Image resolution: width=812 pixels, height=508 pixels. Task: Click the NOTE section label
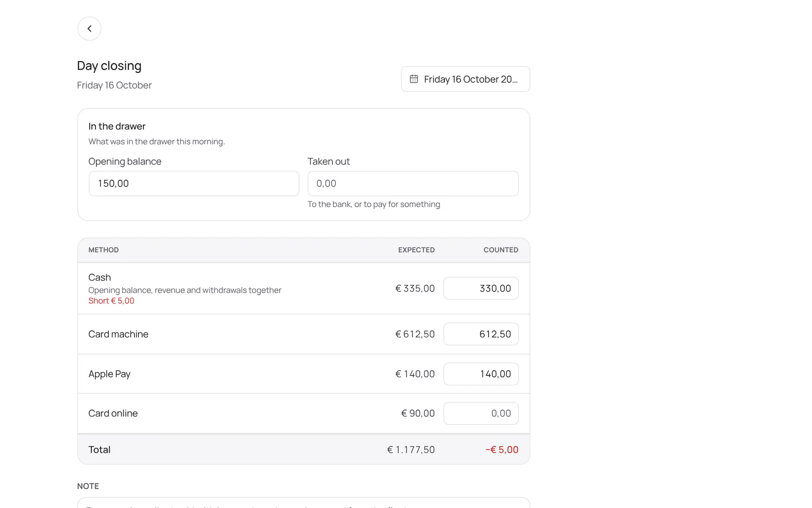click(88, 486)
